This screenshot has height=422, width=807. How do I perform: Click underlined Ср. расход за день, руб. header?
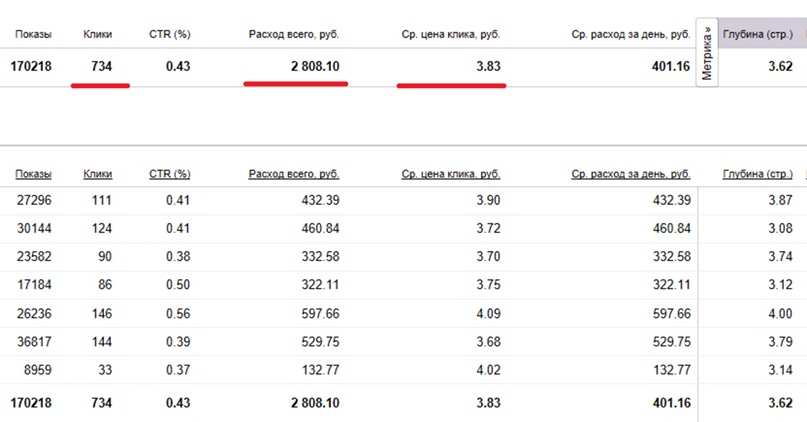631,174
